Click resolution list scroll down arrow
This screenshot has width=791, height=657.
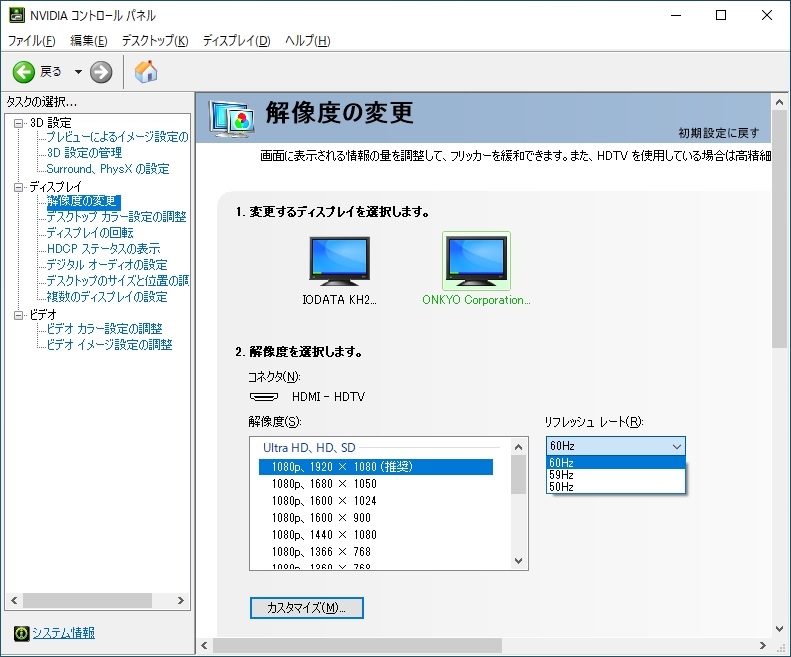[519, 561]
